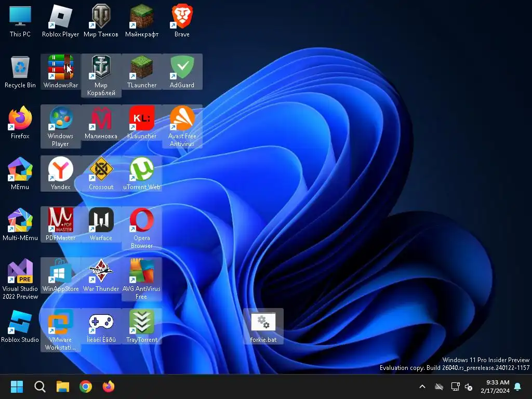The height and width of the screenshot is (399, 532).
Task: Launch Firefox from the taskbar
Action: click(x=109, y=387)
